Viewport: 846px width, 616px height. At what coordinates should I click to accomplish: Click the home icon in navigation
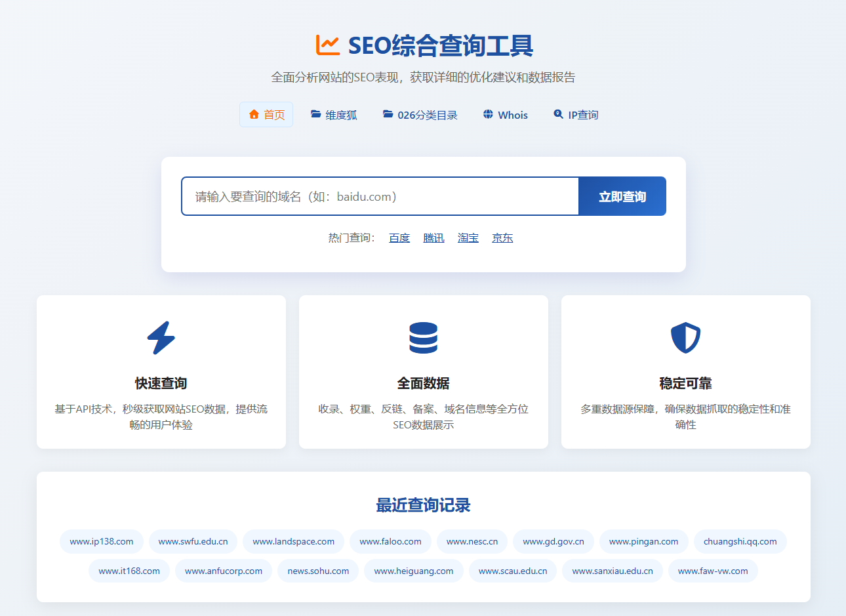254,114
